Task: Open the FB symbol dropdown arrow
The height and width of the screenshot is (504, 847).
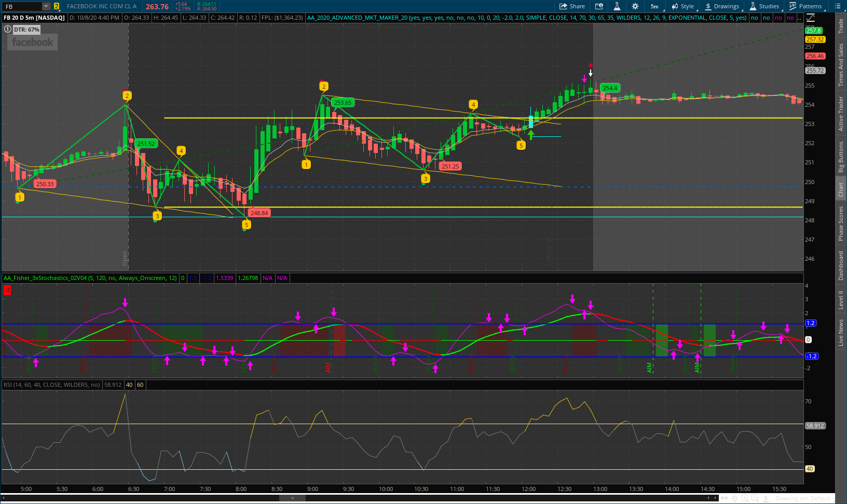Action: tap(46, 6)
